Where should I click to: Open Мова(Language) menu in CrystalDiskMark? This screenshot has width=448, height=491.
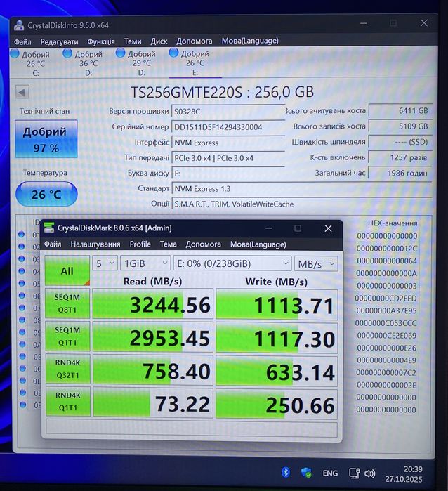click(x=258, y=244)
